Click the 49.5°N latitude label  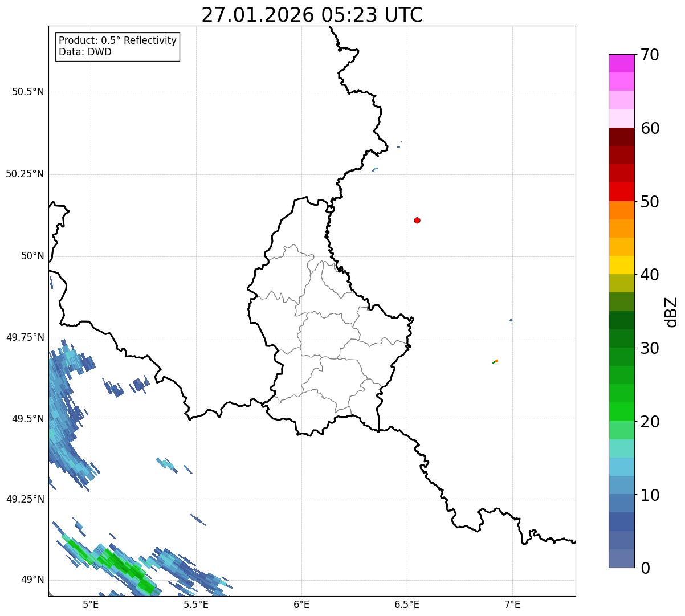point(28,419)
